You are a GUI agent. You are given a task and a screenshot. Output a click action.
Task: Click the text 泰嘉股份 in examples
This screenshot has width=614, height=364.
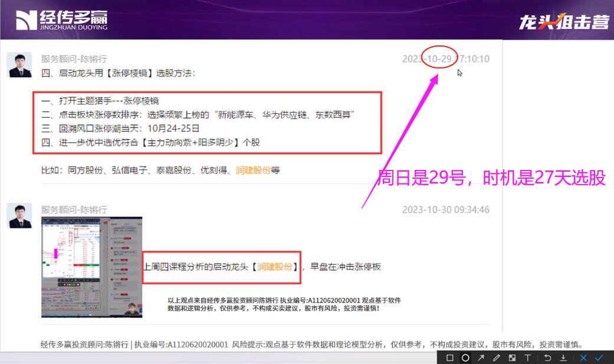point(173,170)
